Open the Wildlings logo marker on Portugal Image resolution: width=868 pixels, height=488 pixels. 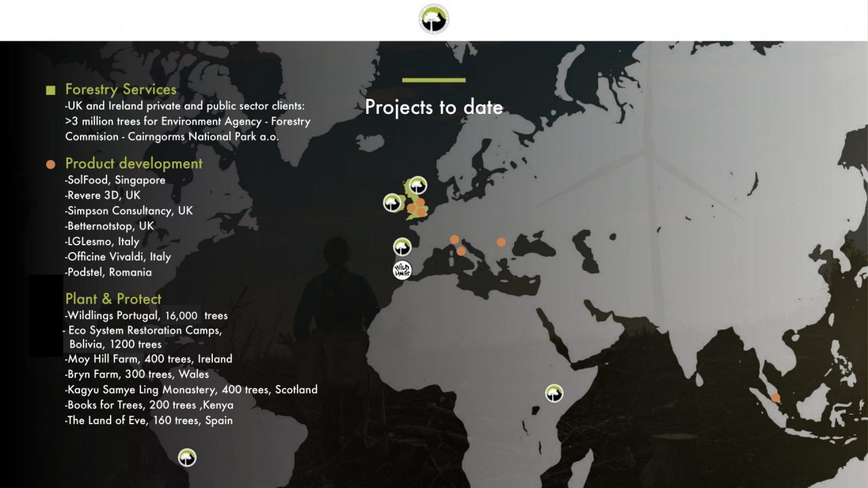[402, 270]
